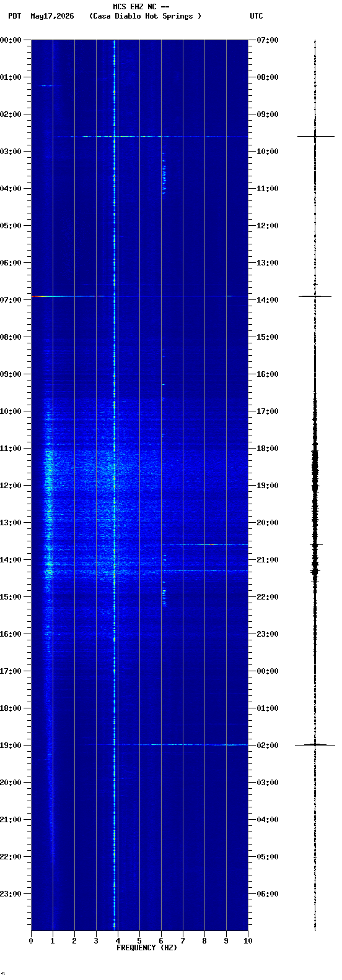Click the 8 Hz tick label
342x980 pixels.
point(204,941)
